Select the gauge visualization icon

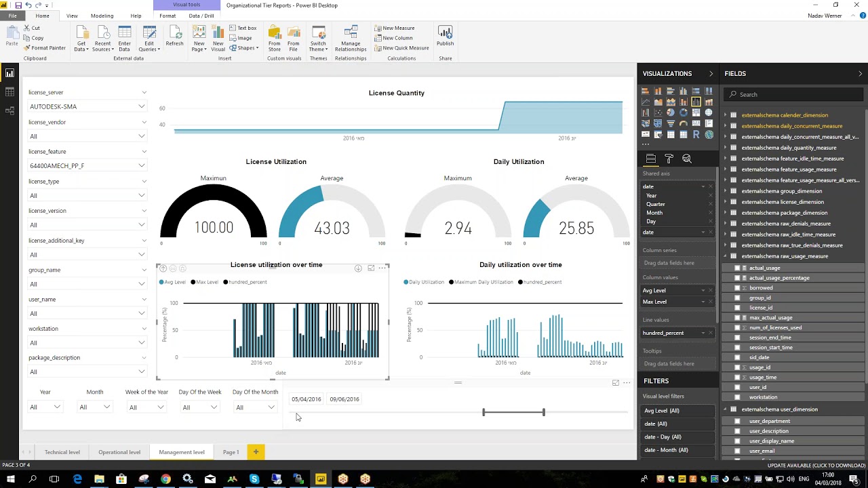(684, 123)
